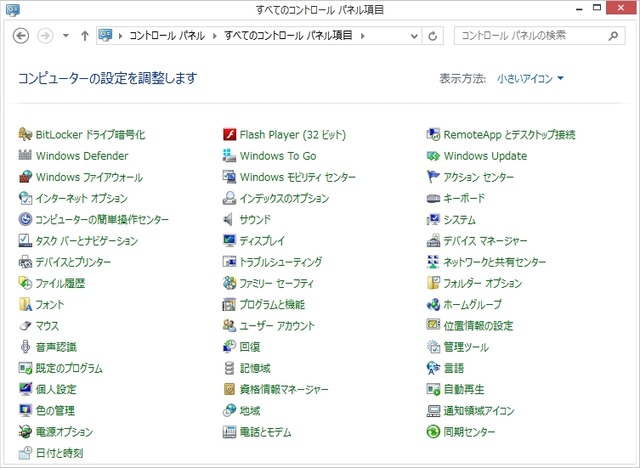Expand chevron after すべてのコントロール パネル項目 breadcrumb
640x468 pixels.
pyautogui.click(x=362, y=36)
